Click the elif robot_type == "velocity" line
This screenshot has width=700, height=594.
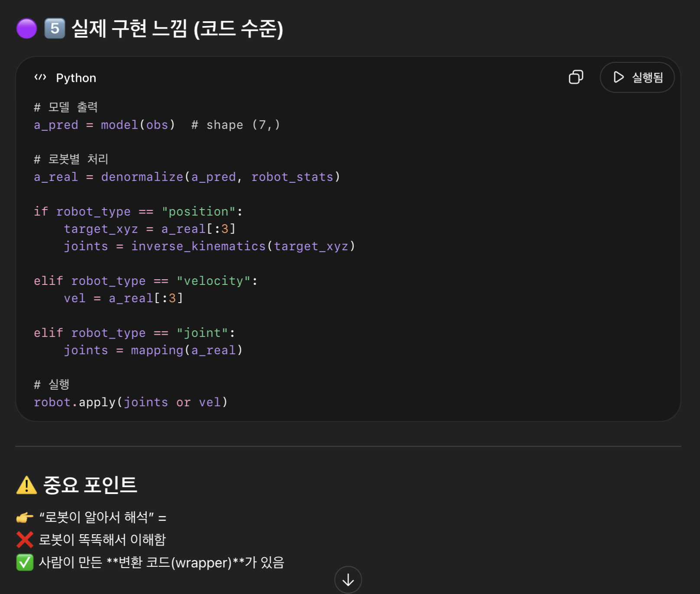pyautogui.click(x=146, y=281)
